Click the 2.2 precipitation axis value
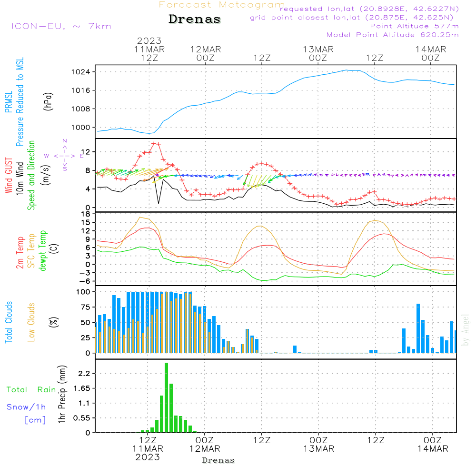Viewport: 476px width, 476px height. 84,373
